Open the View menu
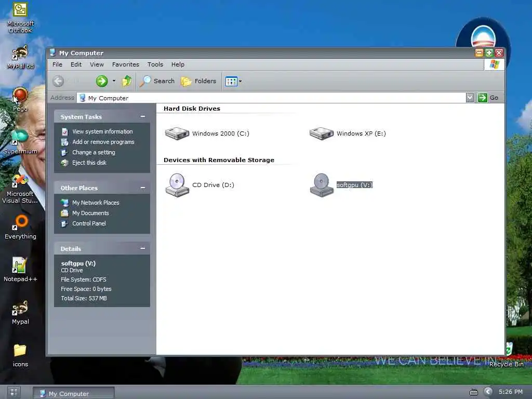532x399 pixels. pos(97,64)
